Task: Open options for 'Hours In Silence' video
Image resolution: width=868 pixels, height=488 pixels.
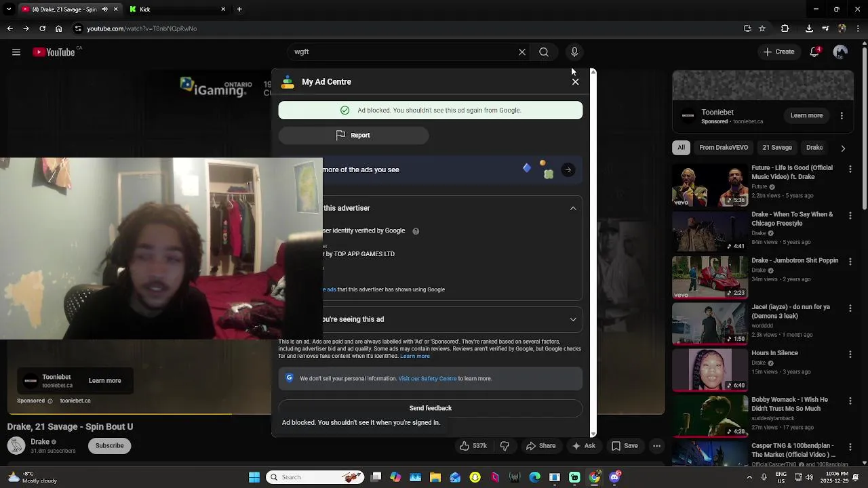Action: point(850,354)
